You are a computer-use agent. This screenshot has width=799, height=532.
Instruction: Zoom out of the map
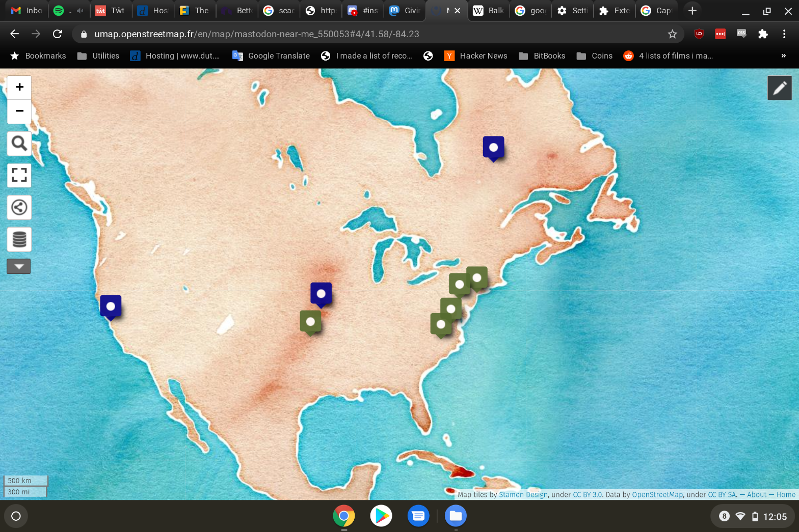(x=19, y=111)
